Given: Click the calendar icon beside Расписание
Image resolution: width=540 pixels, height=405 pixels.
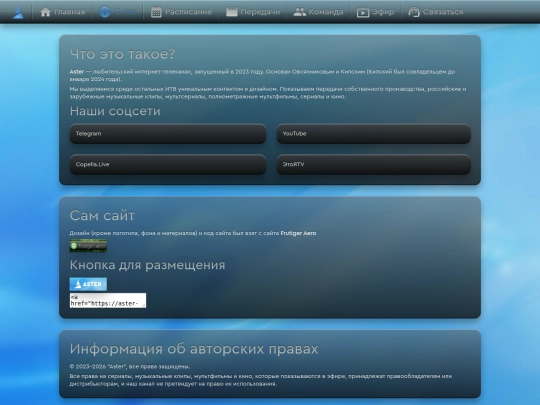Looking at the screenshot, I should click(x=156, y=12).
